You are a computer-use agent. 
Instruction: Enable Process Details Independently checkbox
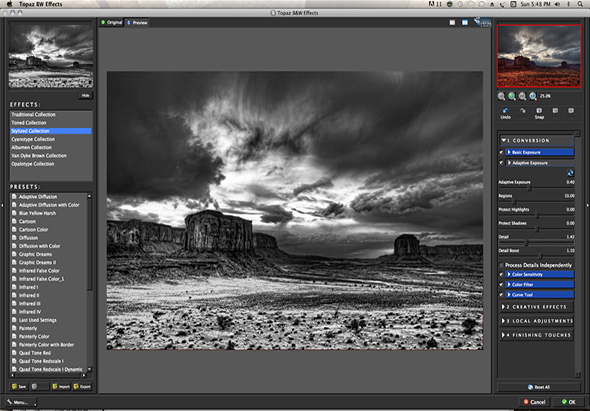pyautogui.click(x=501, y=265)
